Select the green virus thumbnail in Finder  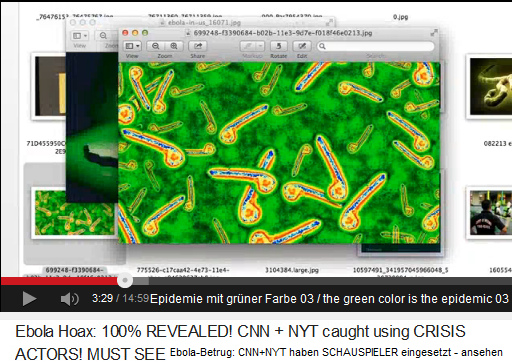75,213
